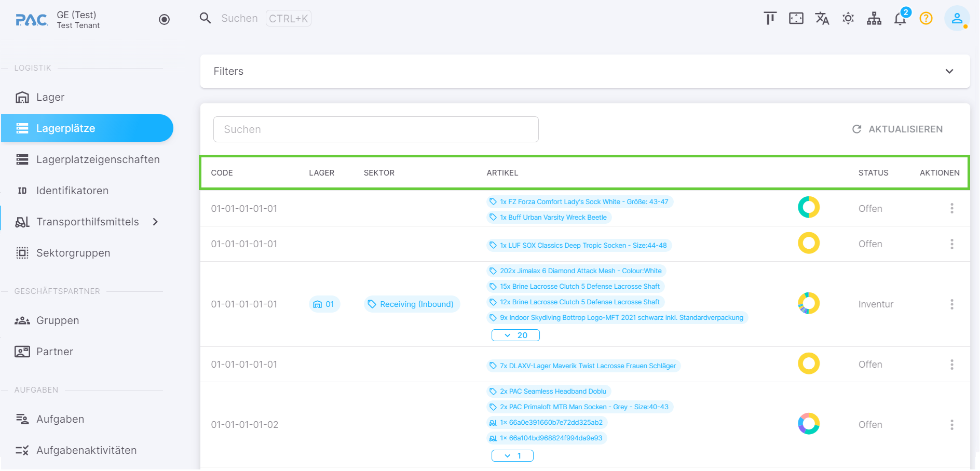Screen dimensions: 980x471
Task: Click donut chart in Inventur row
Action: coord(809,303)
